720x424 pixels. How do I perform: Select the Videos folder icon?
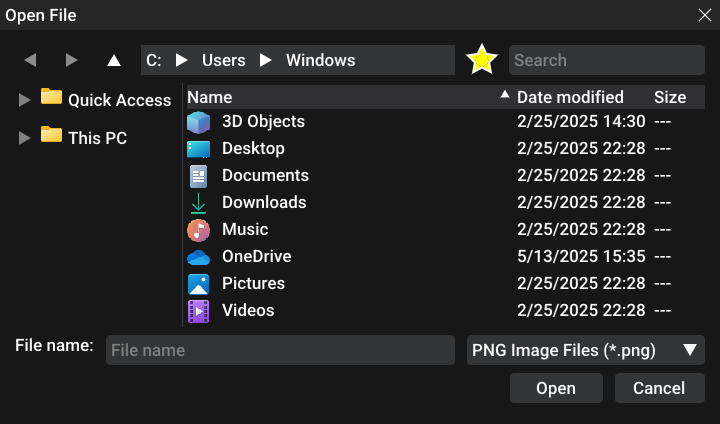click(199, 311)
